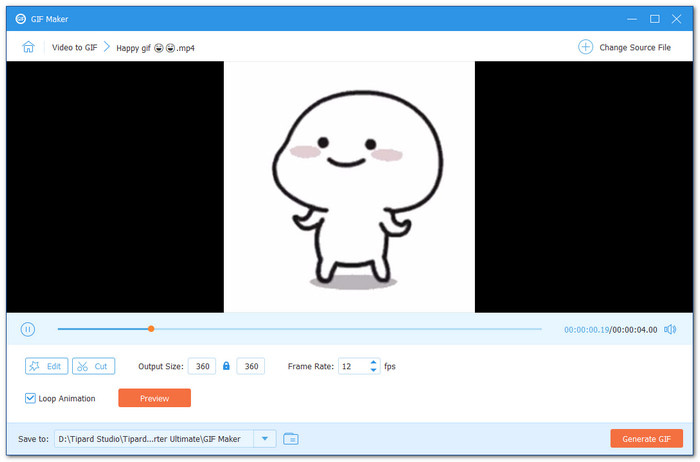Image resolution: width=700 pixels, height=462 pixels.
Task: Increase frame rate with up arrow
Action: 374,362
